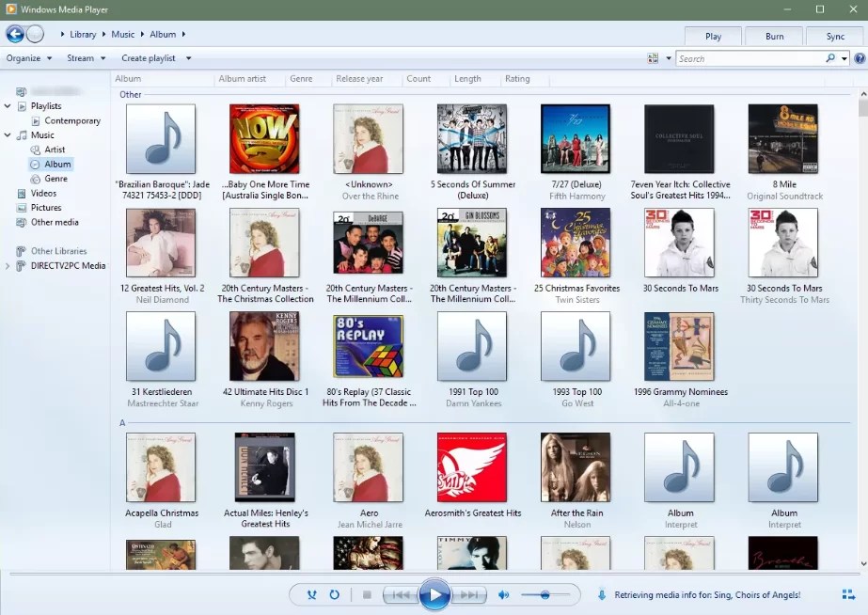The image size is (868, 615).
Task: Select the Aerosmith's Greatest Hits album thumbnail
Action: point(472,466)
